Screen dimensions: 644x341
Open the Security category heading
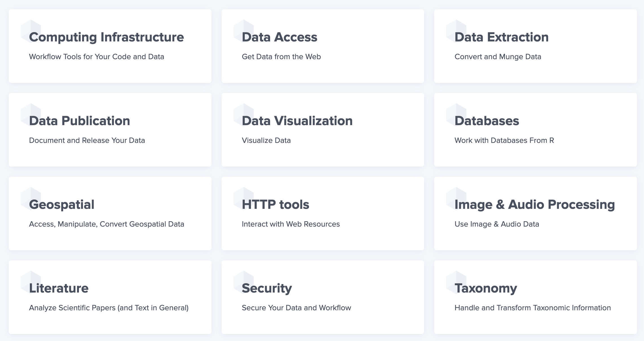click(x=267, y=288)
